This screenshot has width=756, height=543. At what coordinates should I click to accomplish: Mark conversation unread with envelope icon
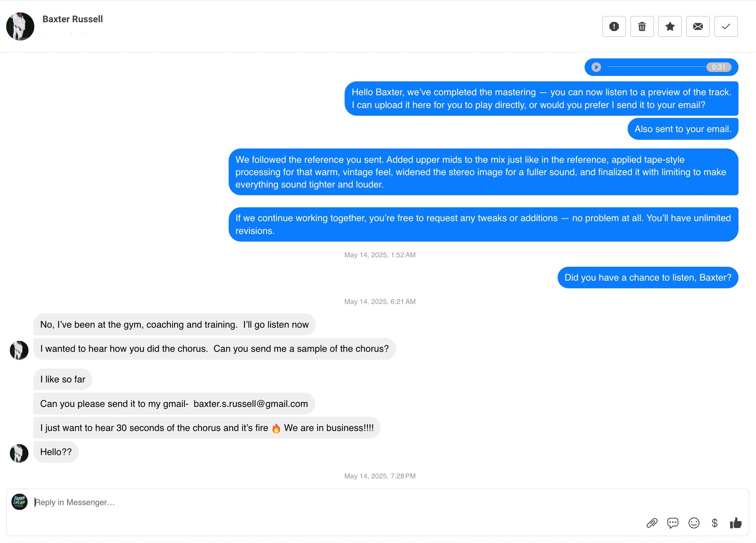[x=698, y=27]
